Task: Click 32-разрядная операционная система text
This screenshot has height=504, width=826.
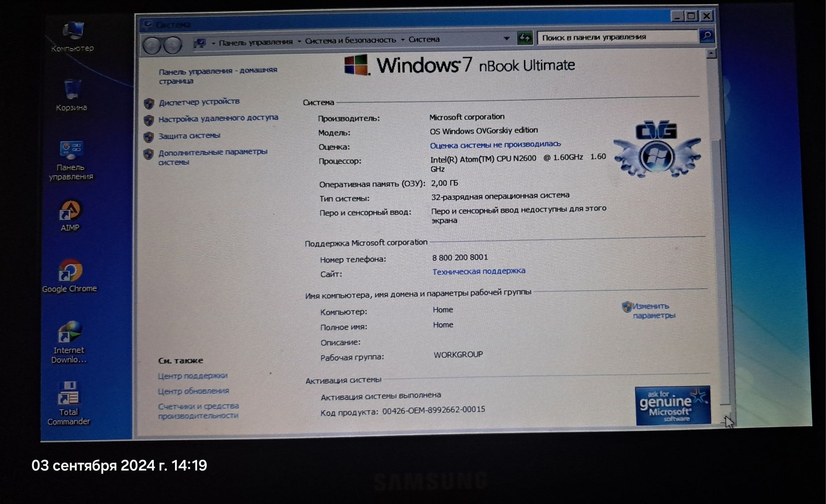Action: 500,196
